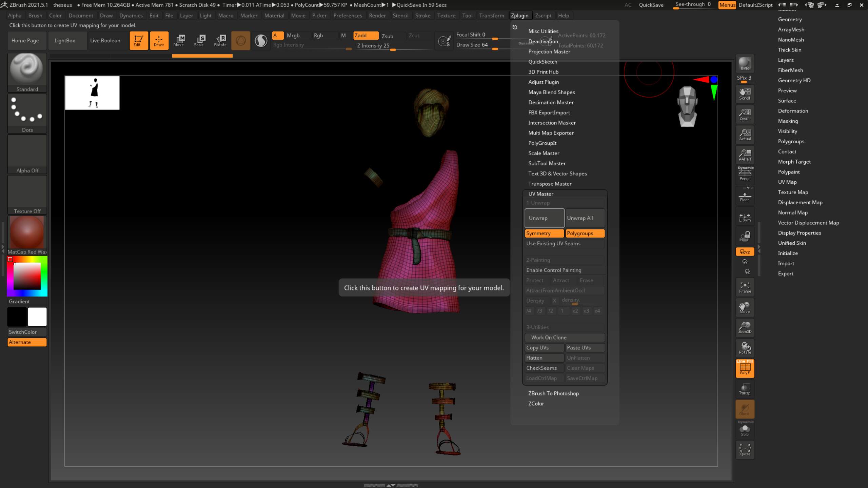This screenshot has width=868, height=488.
Task: Open the Texture menu
Action: coord(446,16)
